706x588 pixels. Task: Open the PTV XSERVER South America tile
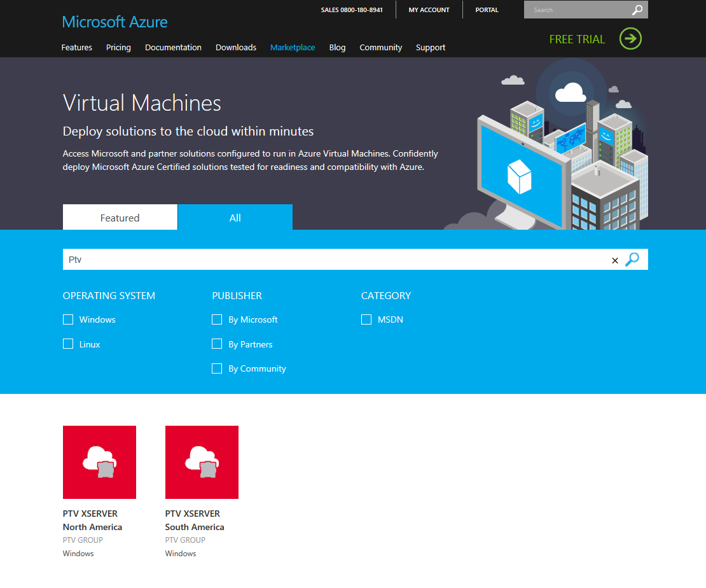pos(202,462)
